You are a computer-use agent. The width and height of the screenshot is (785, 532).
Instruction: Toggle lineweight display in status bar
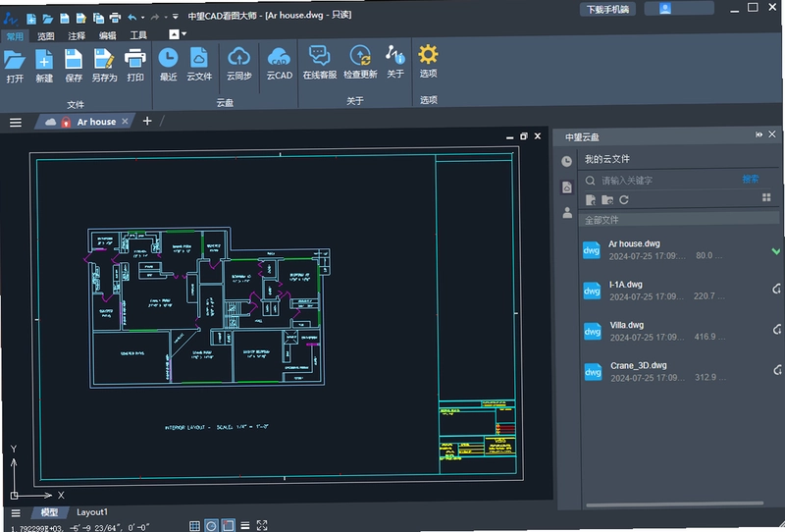tap(244, 525)
